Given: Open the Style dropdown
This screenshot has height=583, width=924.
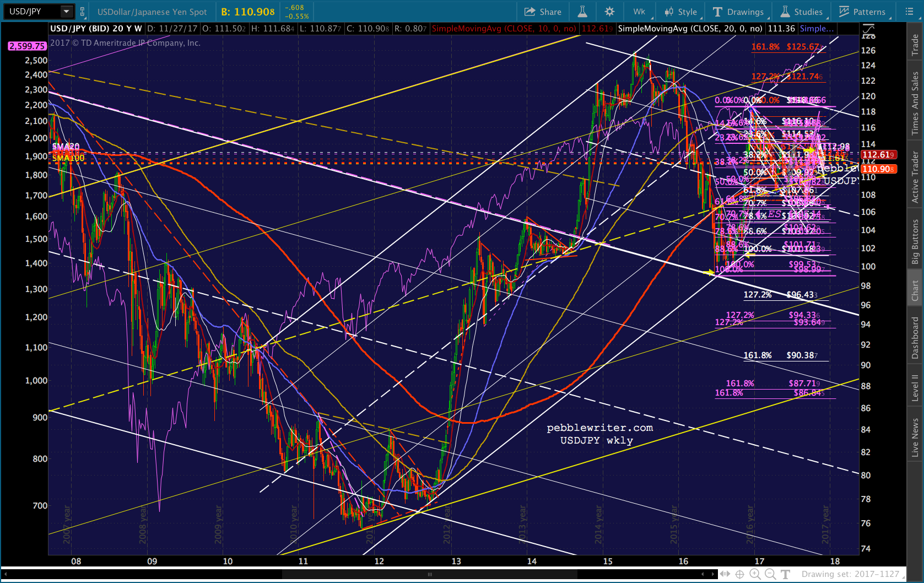Looking at the screenshot, I should [x=681, y=12].
